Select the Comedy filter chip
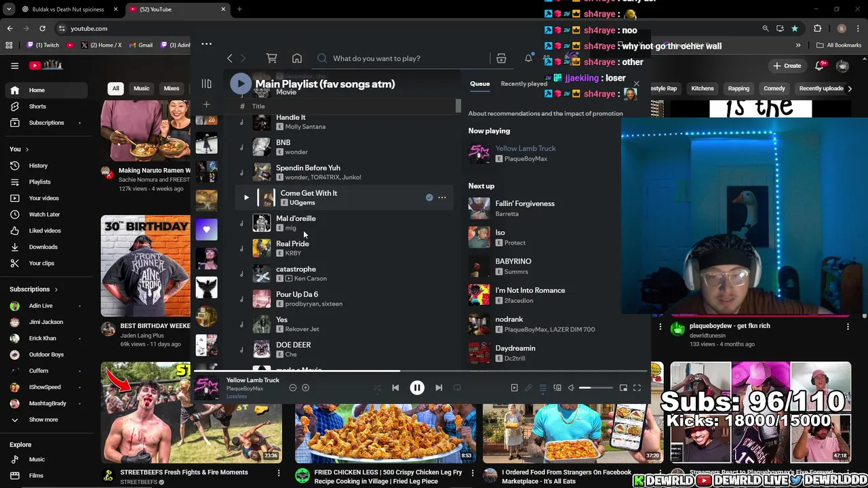This screenshot has height=488, width=868. click(x=774, y=88)
